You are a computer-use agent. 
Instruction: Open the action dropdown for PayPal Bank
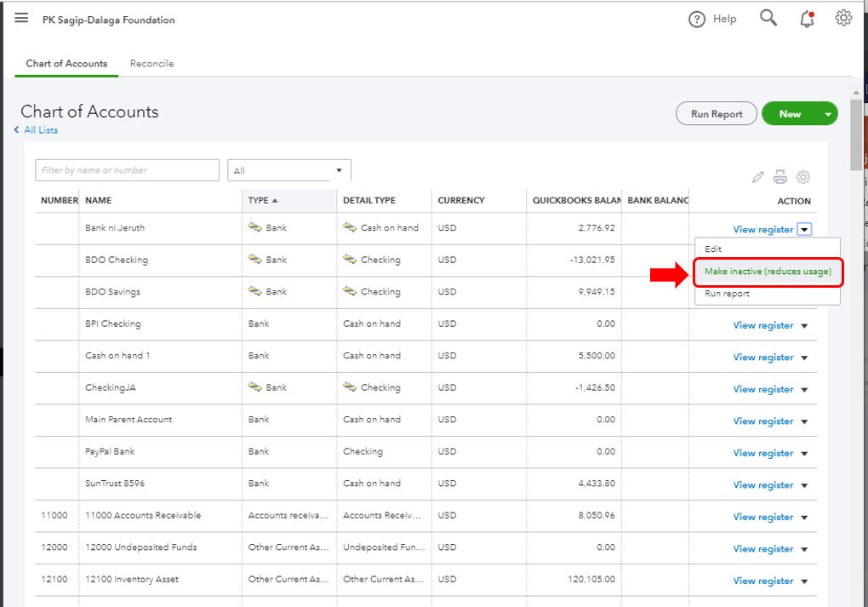point(804,454)
